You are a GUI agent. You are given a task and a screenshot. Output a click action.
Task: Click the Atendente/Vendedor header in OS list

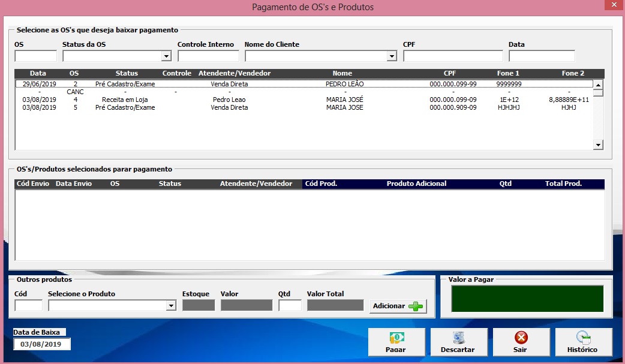(x=235, y=73)
